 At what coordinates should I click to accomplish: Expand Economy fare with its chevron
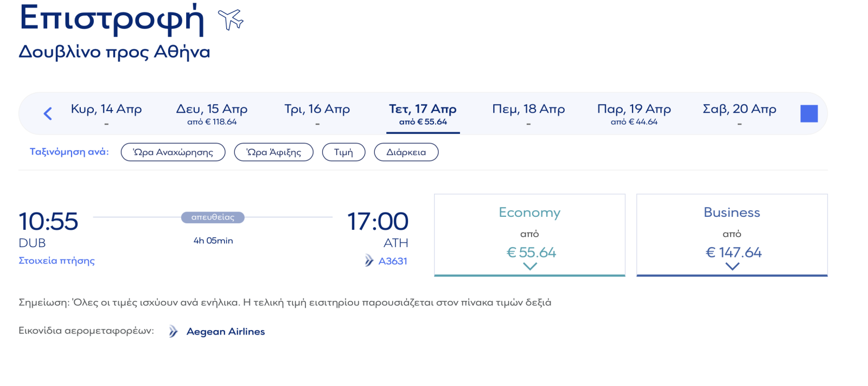point(530,266)
